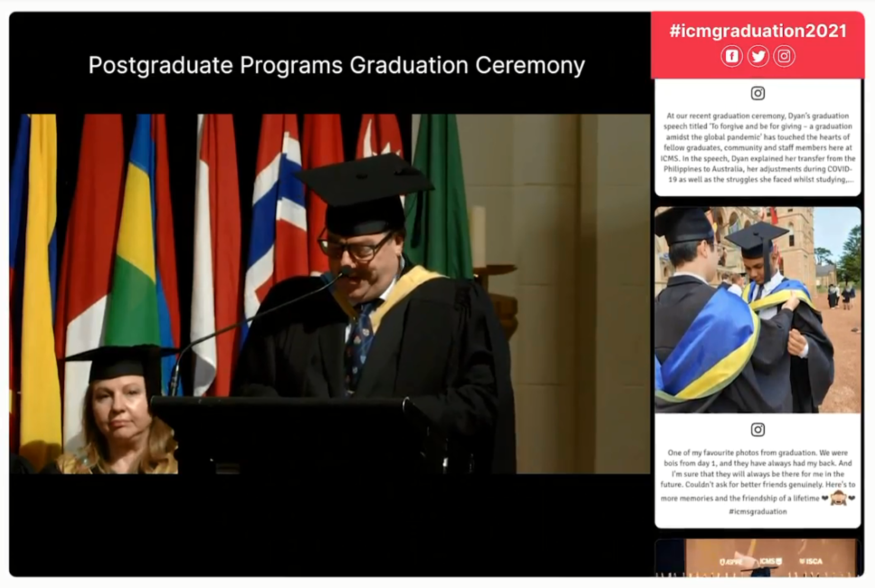Click the #icmsgraduation hashtag in the post
The image size is (875, 588).
click(757, 511)
